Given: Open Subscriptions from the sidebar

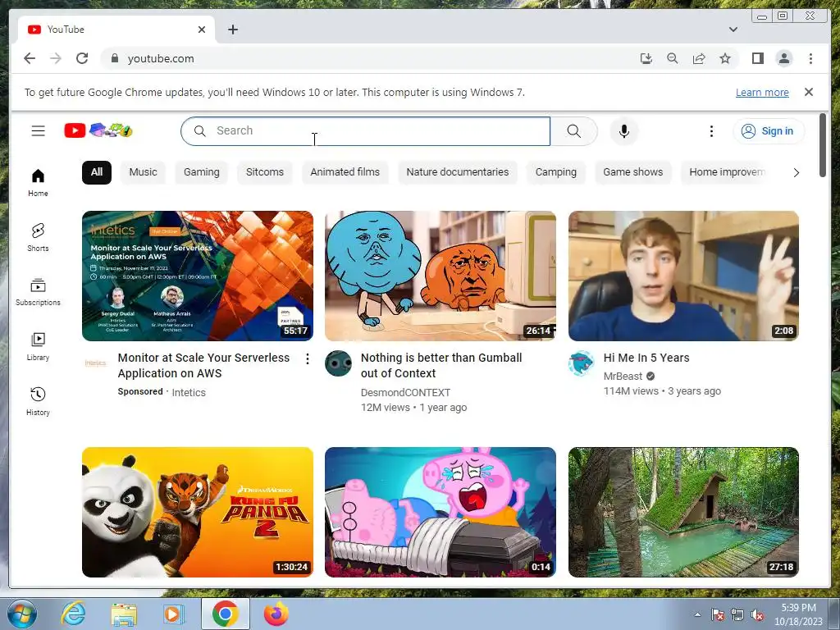Looking at the screenshot, I should (38, 292).
